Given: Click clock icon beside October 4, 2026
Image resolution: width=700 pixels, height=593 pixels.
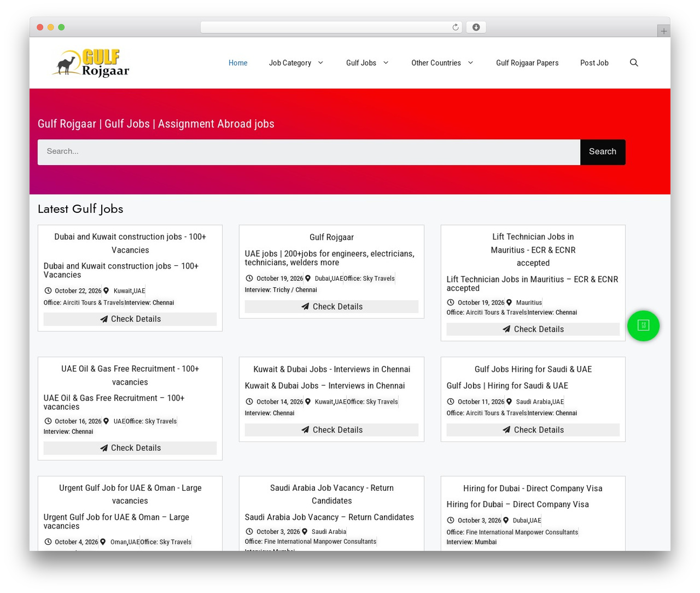Looking at the screenshot, I should (48, 542).
